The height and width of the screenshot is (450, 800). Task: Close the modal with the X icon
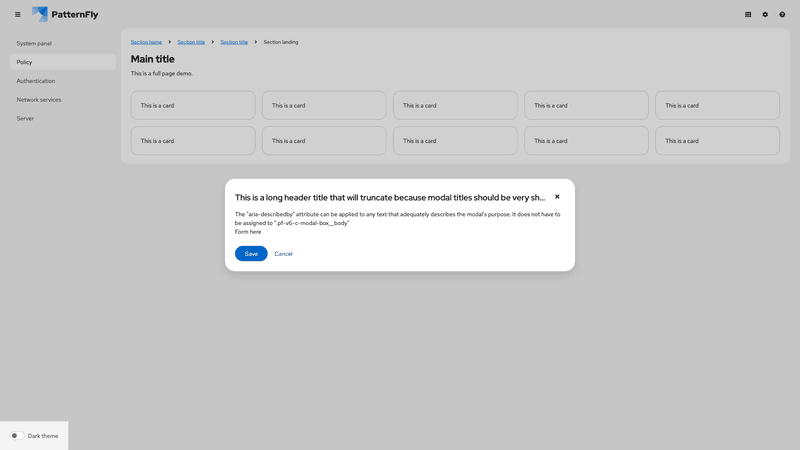click(557, 197)
